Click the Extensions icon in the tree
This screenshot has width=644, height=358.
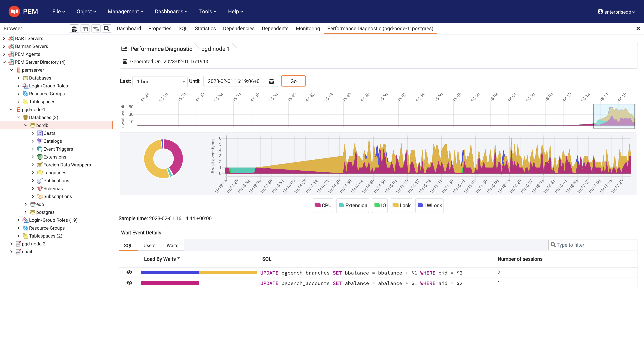(40, 157)
